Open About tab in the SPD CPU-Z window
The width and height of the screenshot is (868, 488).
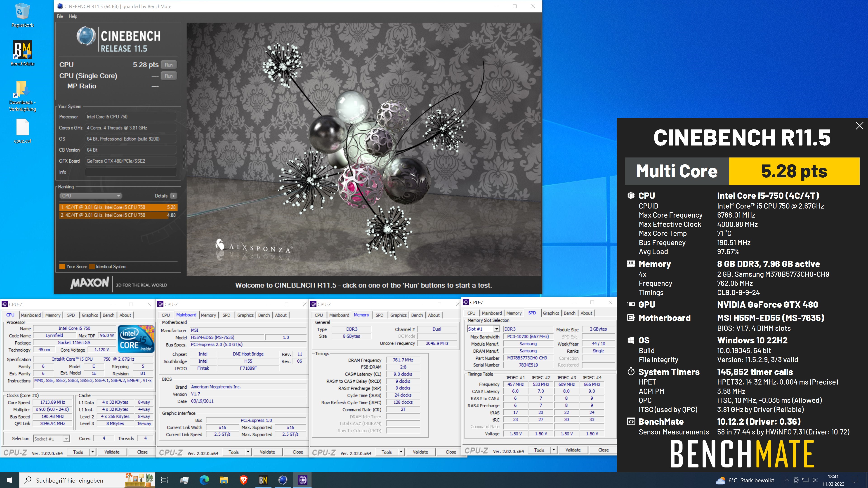(586, 313)
